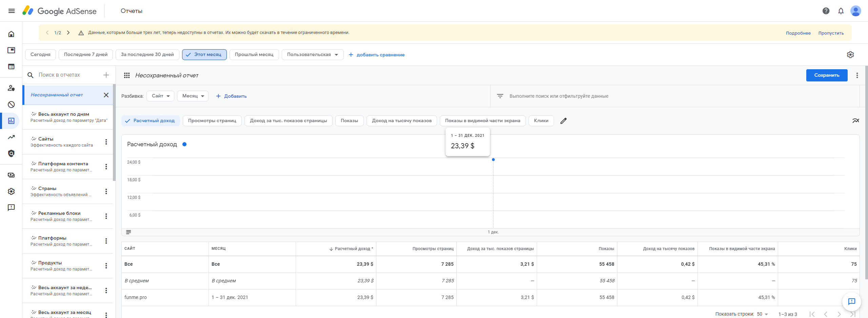Click the Подробнее link in the banner
The height and width of the screenshot is (318, 868).
[x=798, y=33]
